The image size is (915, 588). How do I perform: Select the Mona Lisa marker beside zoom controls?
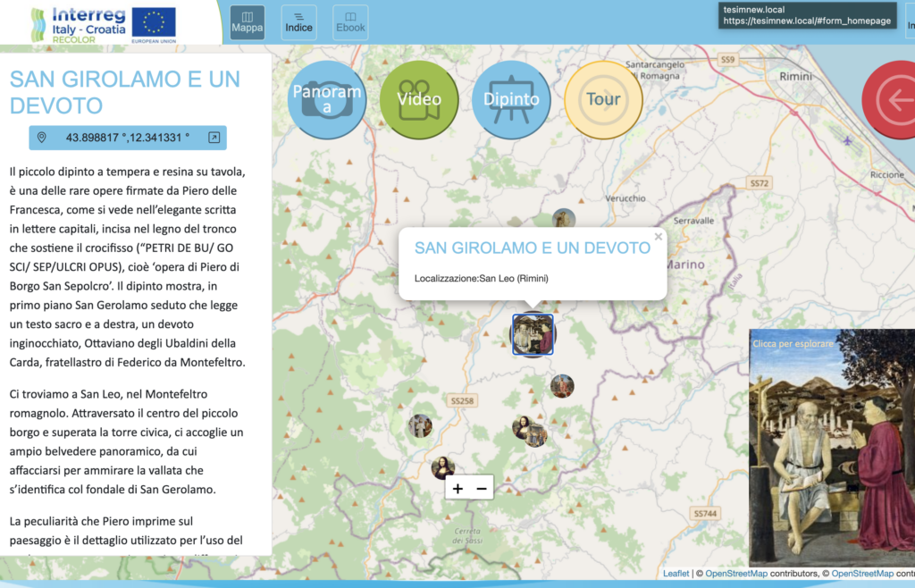click(442, 468)
